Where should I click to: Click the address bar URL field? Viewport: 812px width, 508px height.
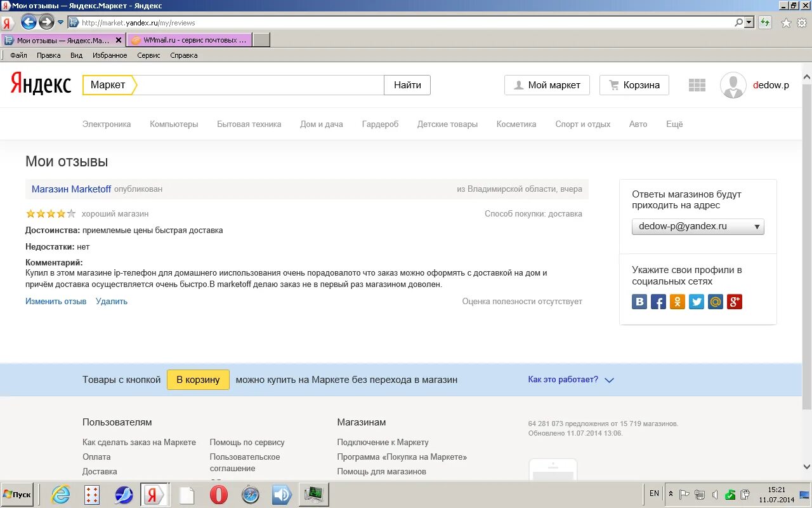(x=406, y=22)
